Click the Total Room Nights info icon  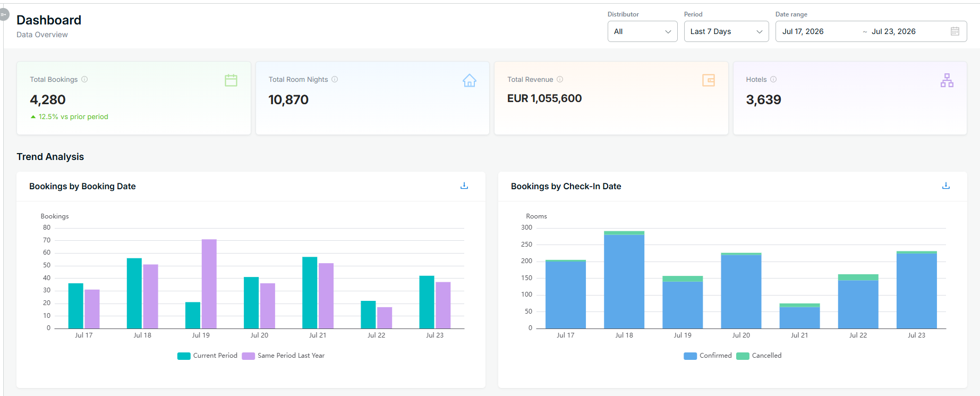(x=335, y=79)
